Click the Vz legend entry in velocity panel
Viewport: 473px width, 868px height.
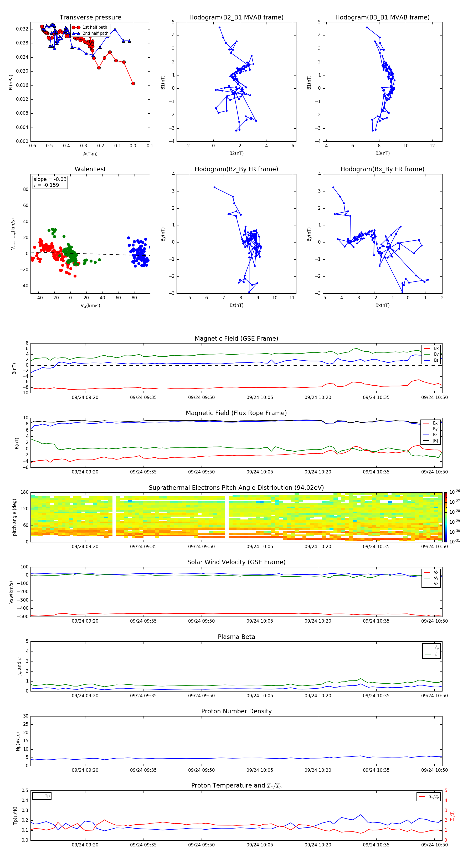click(x=431, y=584)
